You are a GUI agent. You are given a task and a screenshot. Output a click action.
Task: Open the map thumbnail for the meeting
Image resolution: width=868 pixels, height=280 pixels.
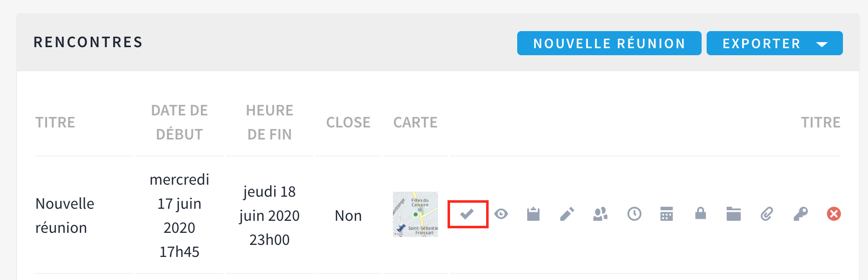(415, 214)
